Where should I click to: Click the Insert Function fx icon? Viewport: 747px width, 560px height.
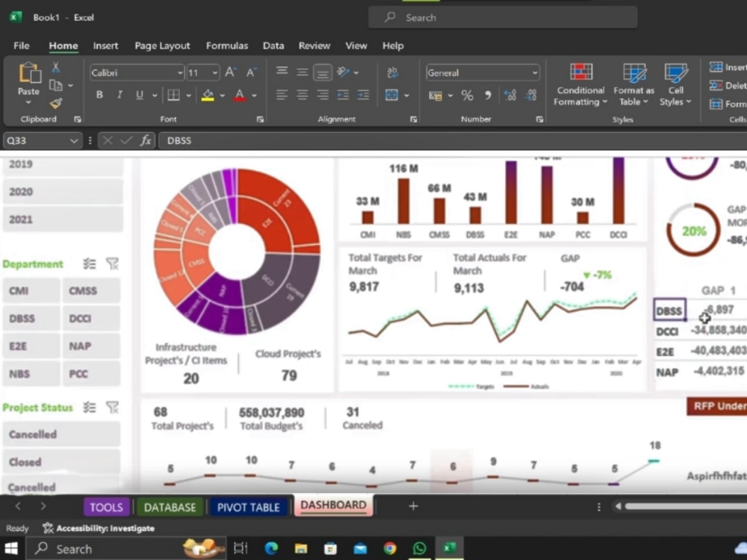pos(146,140)
